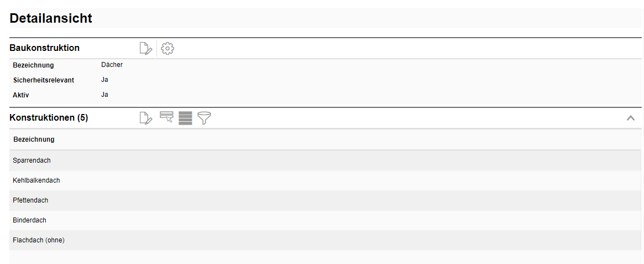Click the Sicherheitsrelevant field label

44,80
